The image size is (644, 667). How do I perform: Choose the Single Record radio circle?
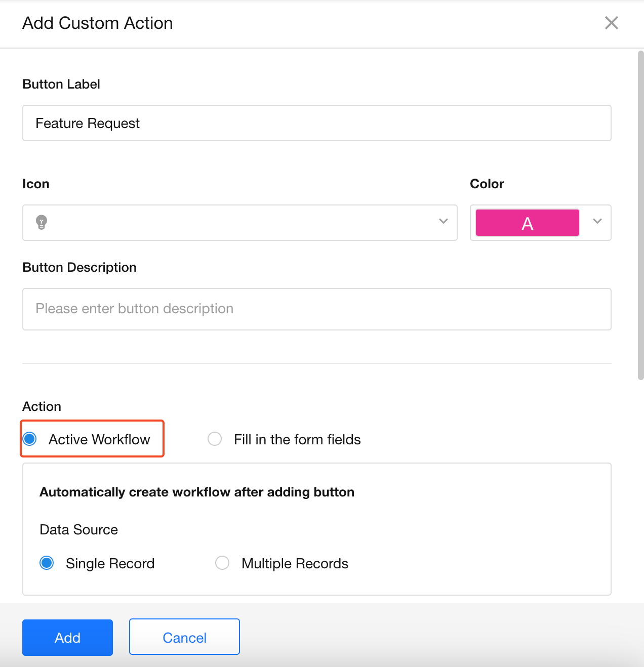(x=47, y=563)
